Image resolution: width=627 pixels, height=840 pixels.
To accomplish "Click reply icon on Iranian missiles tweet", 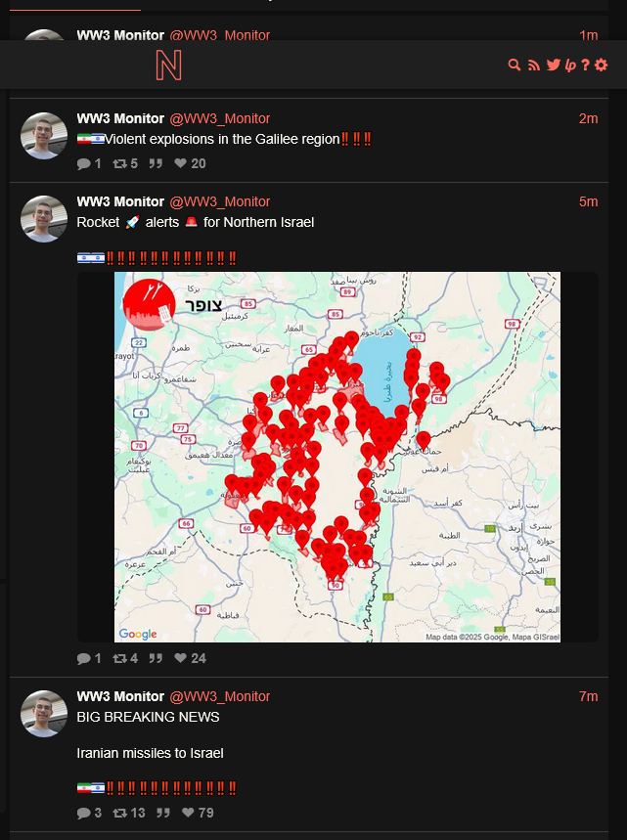I will (x=83, y=814).
